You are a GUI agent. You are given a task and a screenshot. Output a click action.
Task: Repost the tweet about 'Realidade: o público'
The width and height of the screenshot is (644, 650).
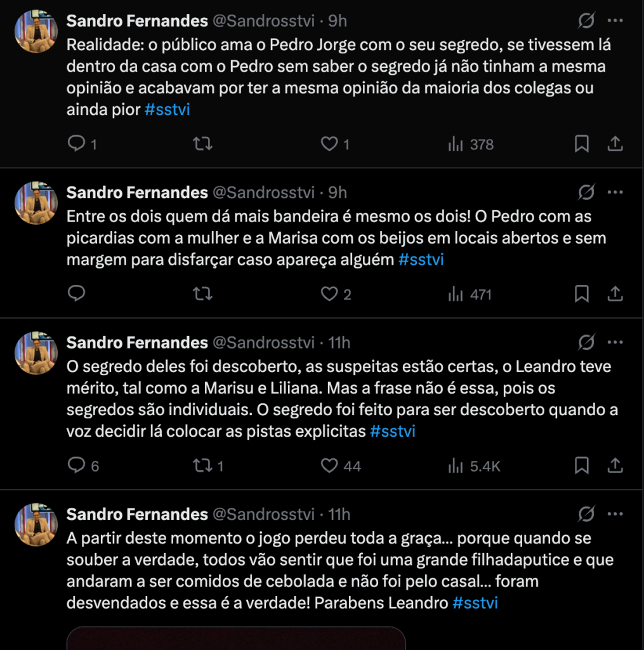click(202, 144)
